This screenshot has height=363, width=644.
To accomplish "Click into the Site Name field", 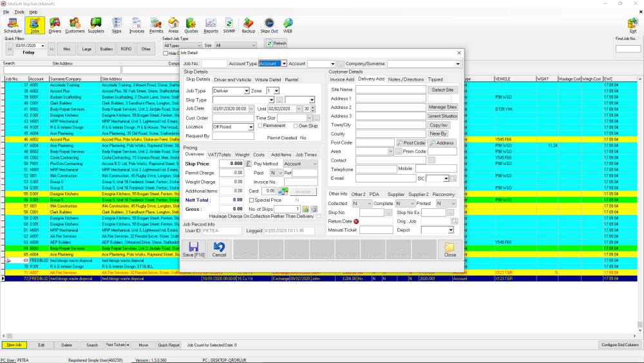I will 390,90.
